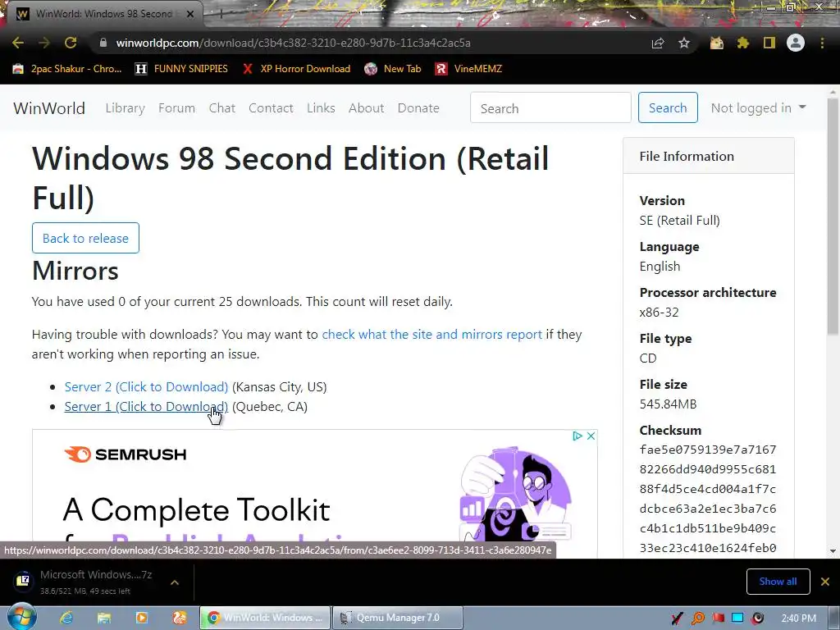The height and width of the screenshot is (630, 840).
Task: Open Action Center red flag icon
Action: (718, 619)
